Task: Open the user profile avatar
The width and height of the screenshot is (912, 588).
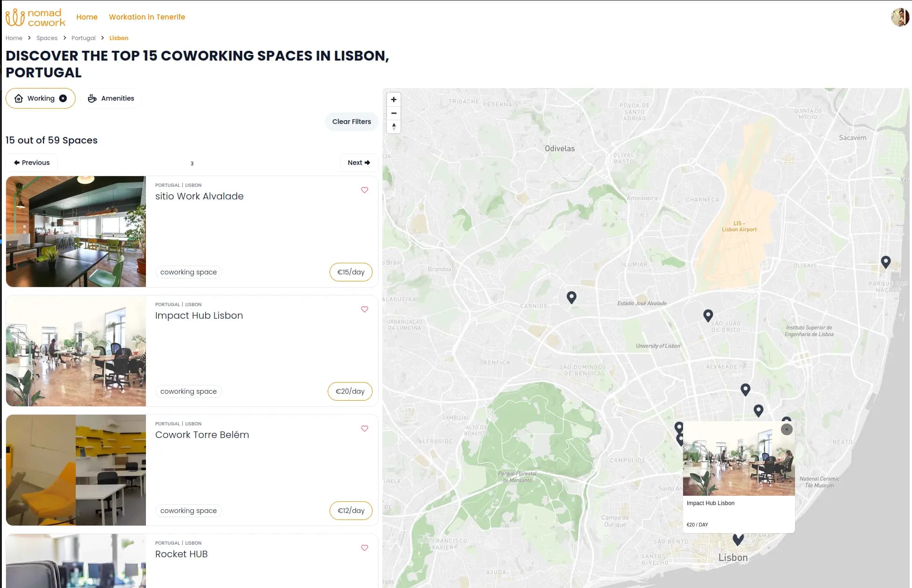Action: point(900,17)
